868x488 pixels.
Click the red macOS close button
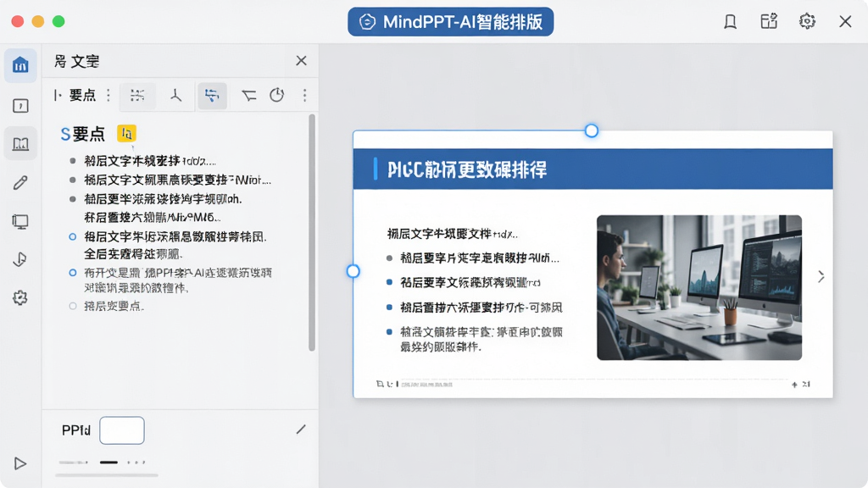[x=18, y=21]
